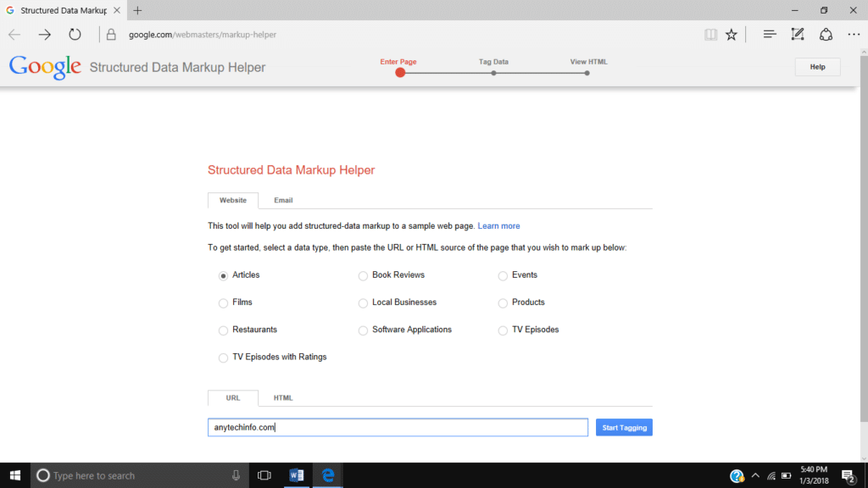Open the browser Settings and more menu
Viewport: 868px width, 488px height.
[854, 34]
